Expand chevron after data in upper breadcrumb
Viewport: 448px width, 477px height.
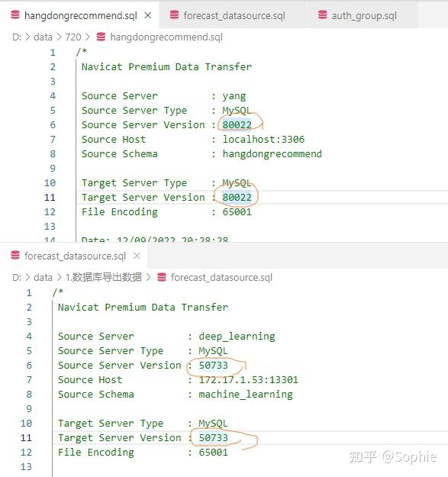(59, 37)
